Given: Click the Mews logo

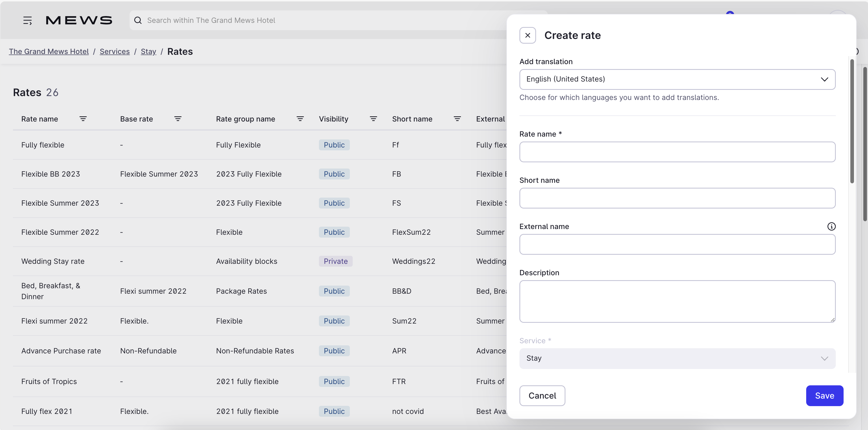Looking at the screenshot, I should click(x=79, y=20).
